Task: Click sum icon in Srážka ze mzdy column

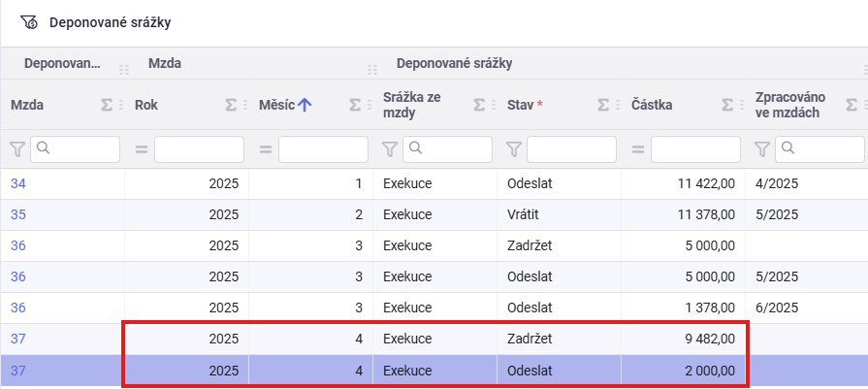Action: [x=480, y=105]
